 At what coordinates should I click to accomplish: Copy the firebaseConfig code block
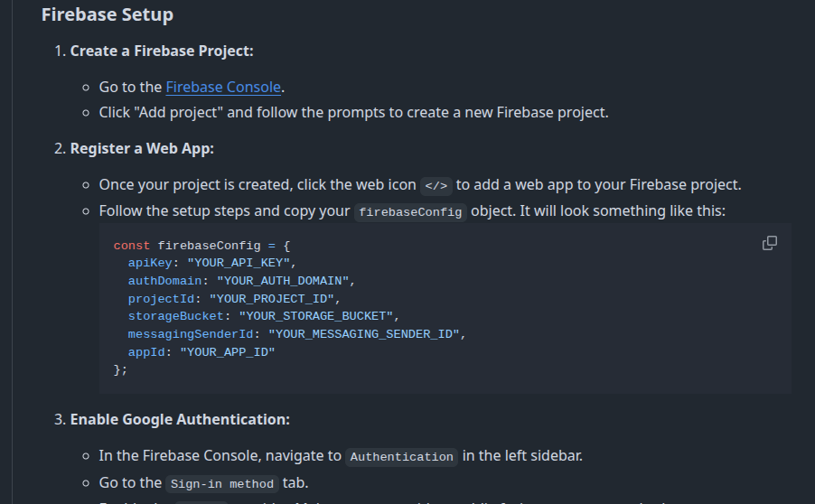(x=769, y=243)
